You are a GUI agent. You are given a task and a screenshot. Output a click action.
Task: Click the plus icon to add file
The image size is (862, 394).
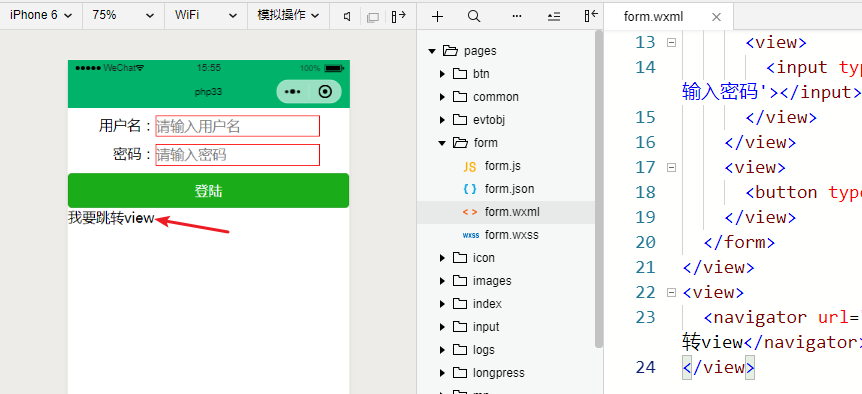(x=437, y=16)
